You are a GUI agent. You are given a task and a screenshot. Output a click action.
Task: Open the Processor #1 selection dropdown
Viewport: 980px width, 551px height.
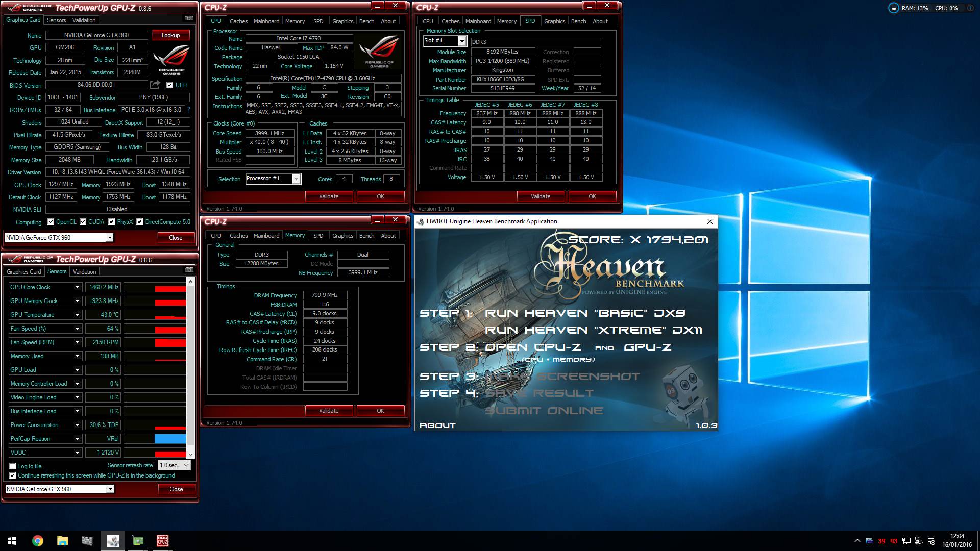coord(296,179)
